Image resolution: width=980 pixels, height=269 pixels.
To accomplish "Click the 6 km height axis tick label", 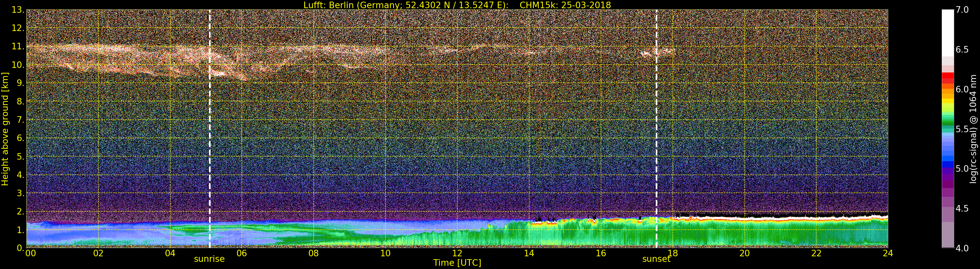I will pos(20,138).
